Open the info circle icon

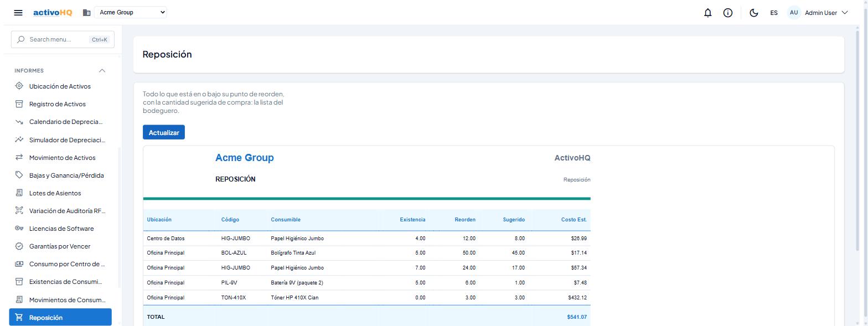(728, 13)
